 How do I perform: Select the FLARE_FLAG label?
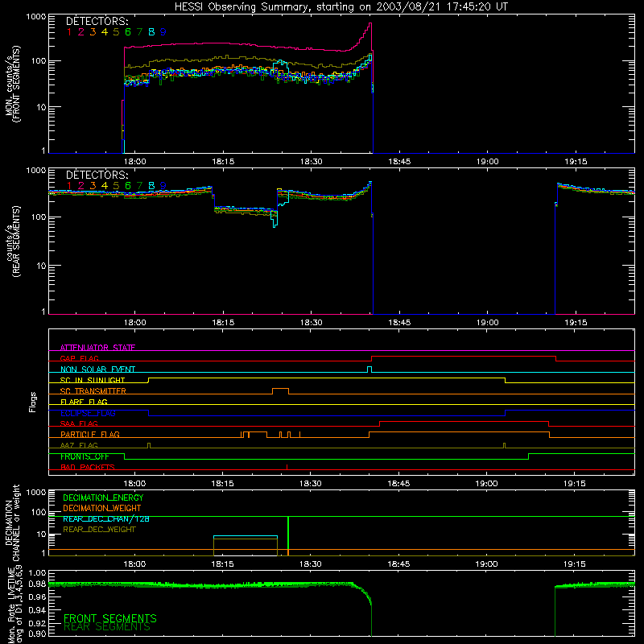click(84, 402)
